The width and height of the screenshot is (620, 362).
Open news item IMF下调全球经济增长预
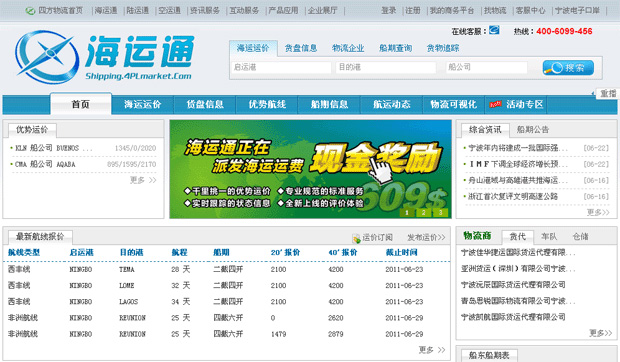pyautogui.click(x=518, y=164)
